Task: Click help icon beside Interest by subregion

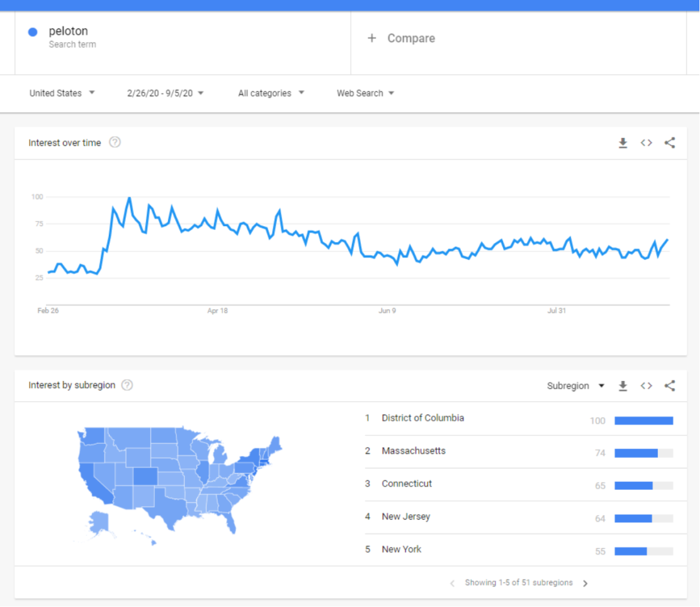Action: (x=127, y=385)
